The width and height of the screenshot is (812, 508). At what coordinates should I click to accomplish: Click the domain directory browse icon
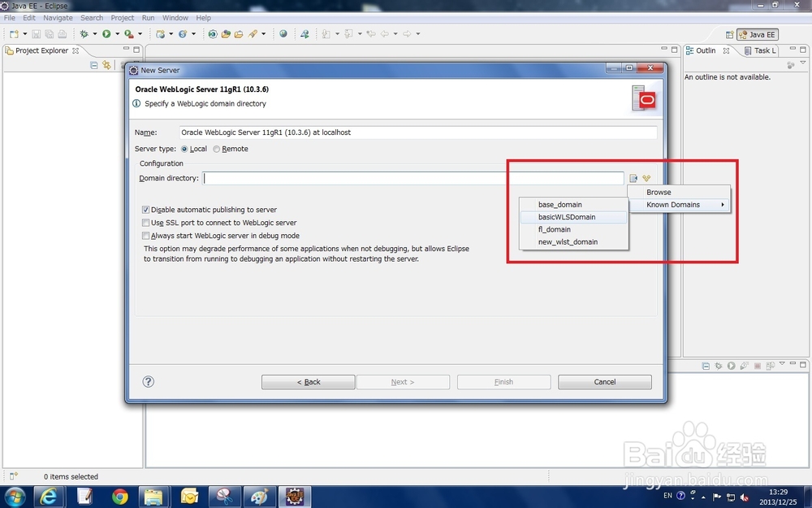(633, 178)
